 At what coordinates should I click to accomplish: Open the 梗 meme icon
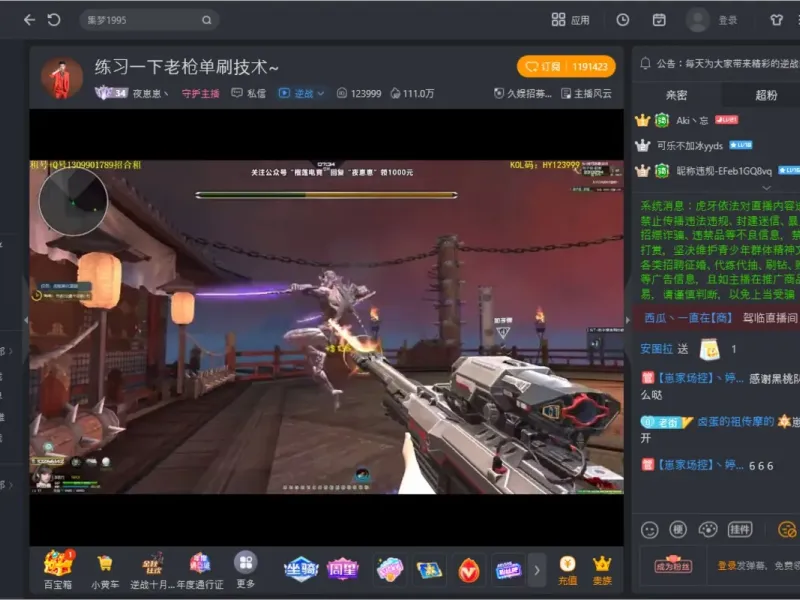pyautogui.click(x=678, y=530)
